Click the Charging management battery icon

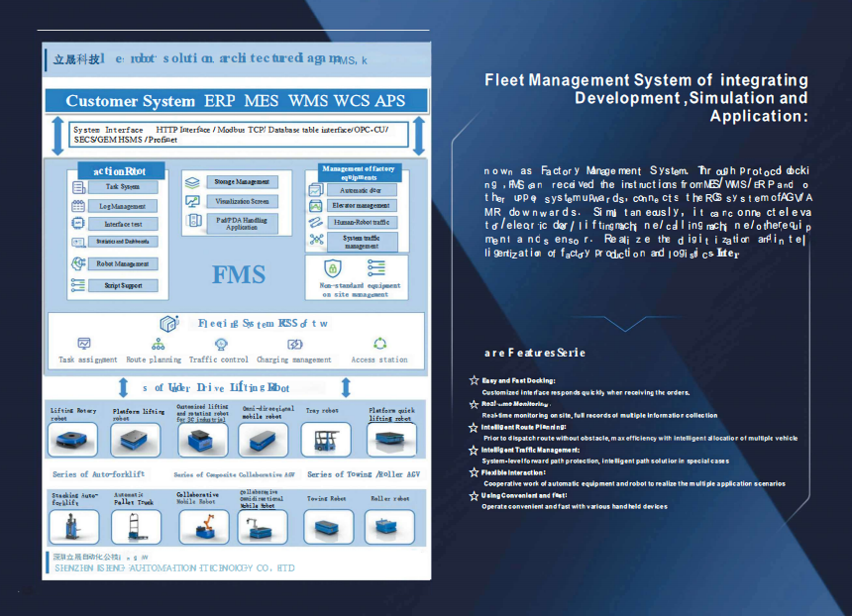click(x=294, y=344)
